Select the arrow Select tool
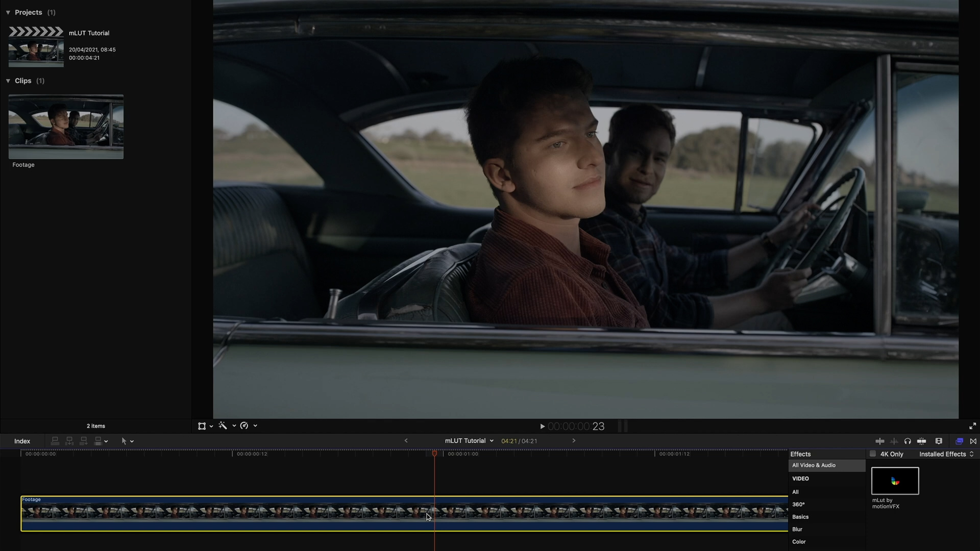Screen dimensions: 980x551 tap(124, 441)
